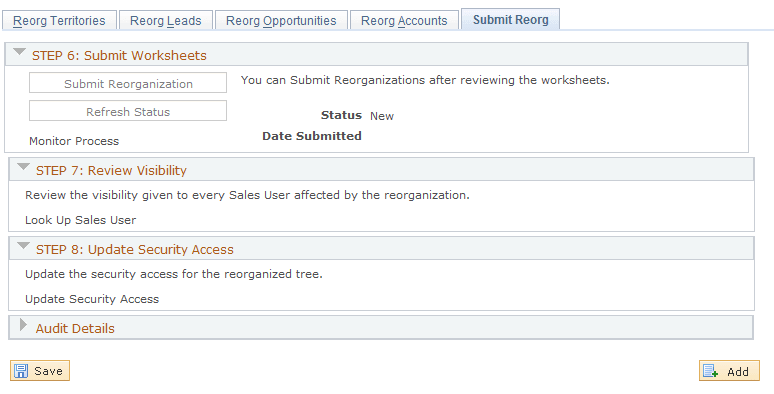Collapse STEP 8: Update Security Access section
This screenshot has width=774, height=394.
(x=23, y=246)
